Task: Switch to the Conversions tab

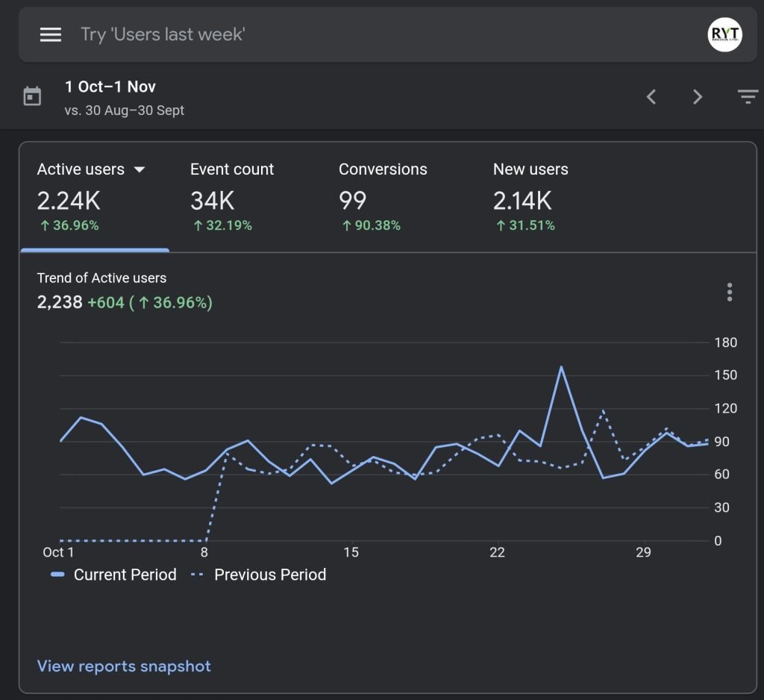Action: pyautogui.click(x=383, y=196)
